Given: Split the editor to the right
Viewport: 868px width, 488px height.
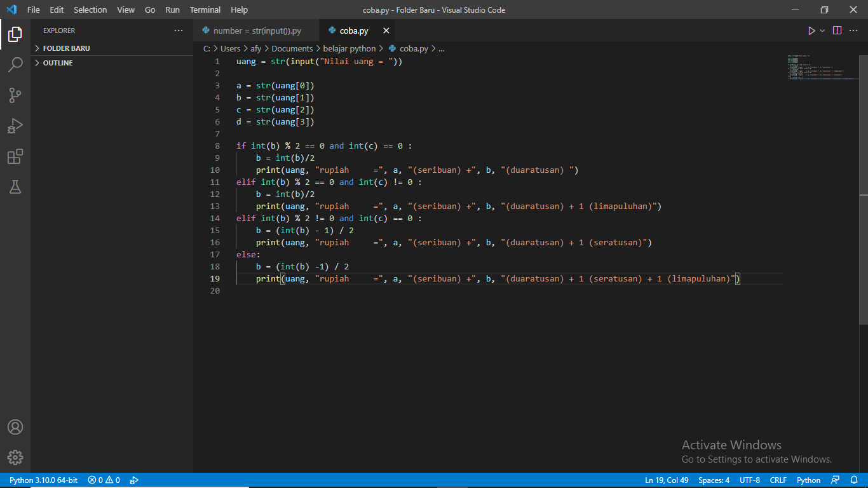Looking at the screenshot, I should pyautogui.click(x=837, y=30).
